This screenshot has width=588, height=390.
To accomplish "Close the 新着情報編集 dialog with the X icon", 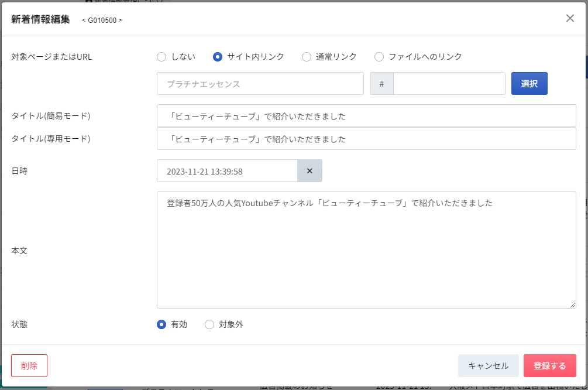I will (570, 18).
